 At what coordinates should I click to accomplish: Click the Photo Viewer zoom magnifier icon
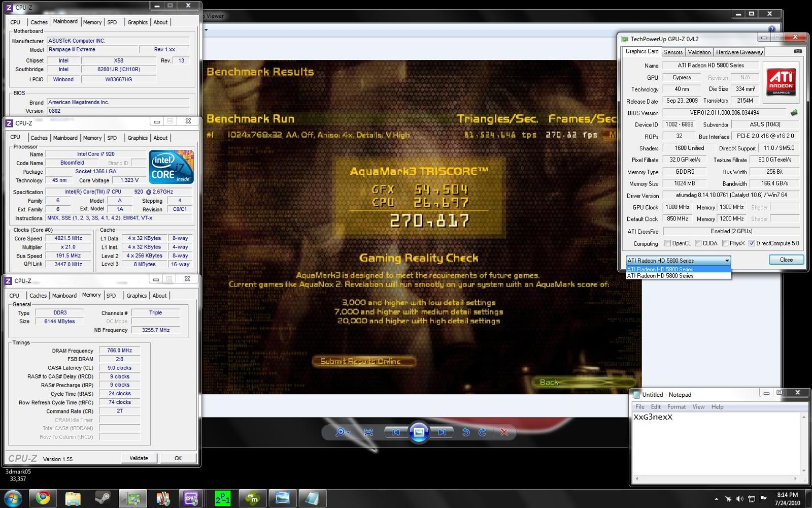pyautogui.click(x=340, y=432)
